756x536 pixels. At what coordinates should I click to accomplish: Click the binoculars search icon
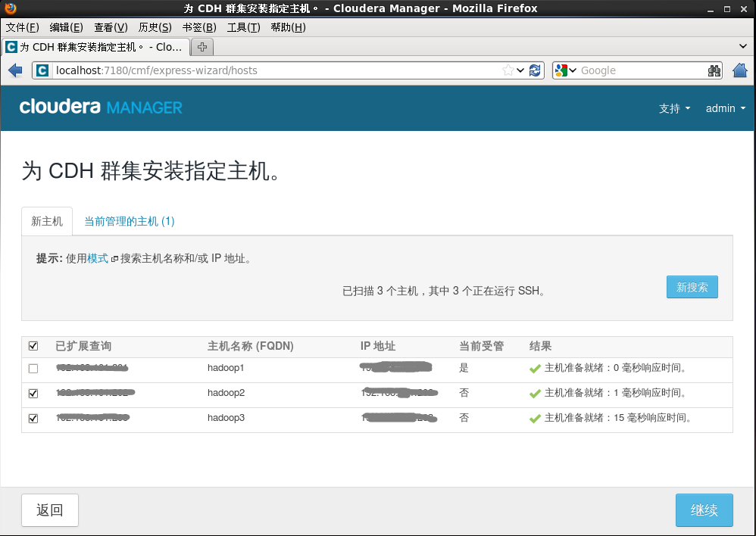(714, 70)
